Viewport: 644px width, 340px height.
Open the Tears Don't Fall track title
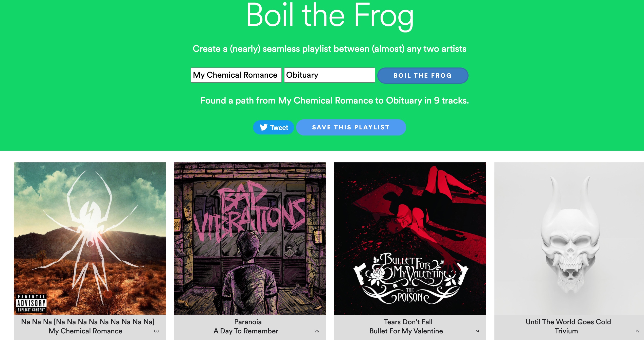(x=408, y=322)
